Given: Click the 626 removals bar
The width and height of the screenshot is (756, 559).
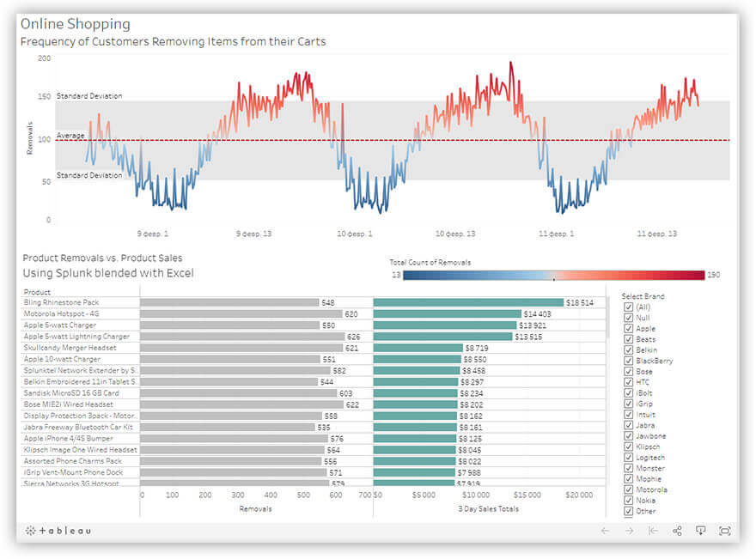Looking at the screenshot, I should pos(242,337).
